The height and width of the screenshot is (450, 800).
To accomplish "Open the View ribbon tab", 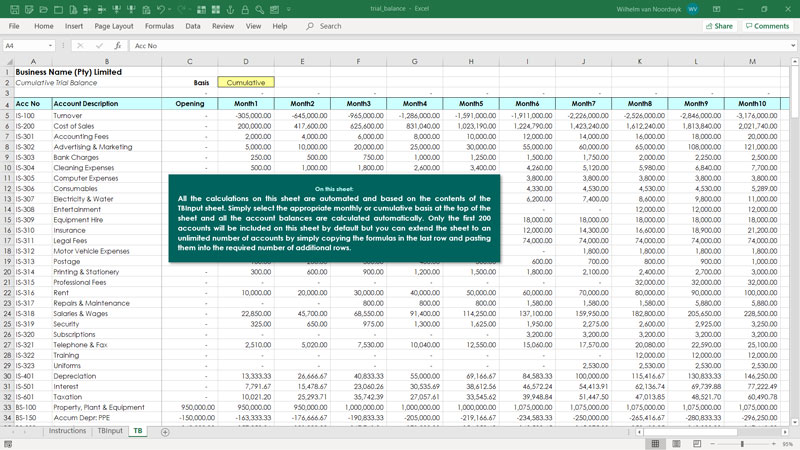I will (x=253, y=26).
